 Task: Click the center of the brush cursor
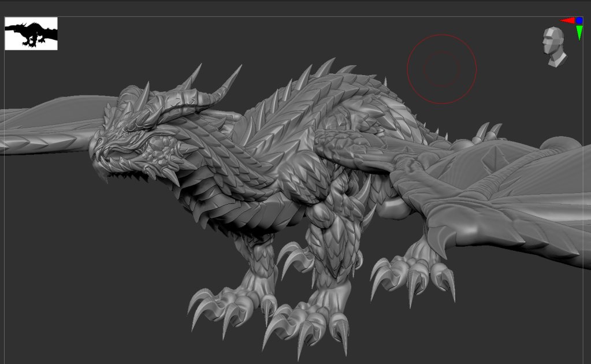pos(441,68)
